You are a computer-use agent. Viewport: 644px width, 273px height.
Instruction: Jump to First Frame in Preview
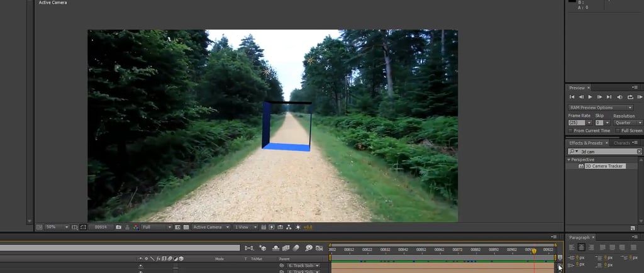(x=572, y=97)
